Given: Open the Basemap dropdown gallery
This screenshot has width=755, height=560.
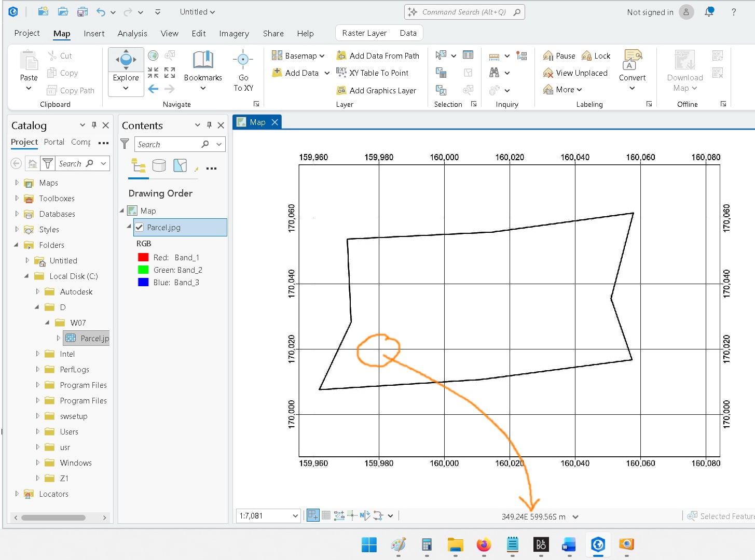Looking at the screenshot, I should pos(298,55).
